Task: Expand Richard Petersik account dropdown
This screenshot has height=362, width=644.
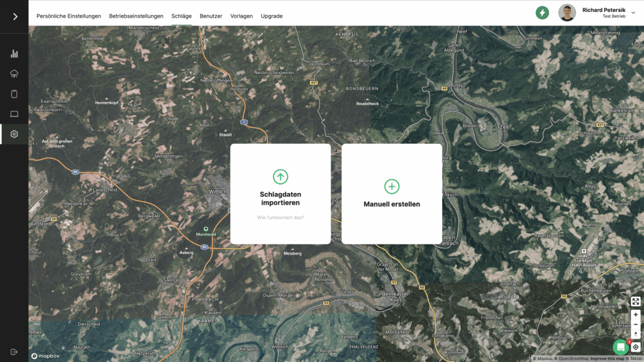Action: coord(633,13)
